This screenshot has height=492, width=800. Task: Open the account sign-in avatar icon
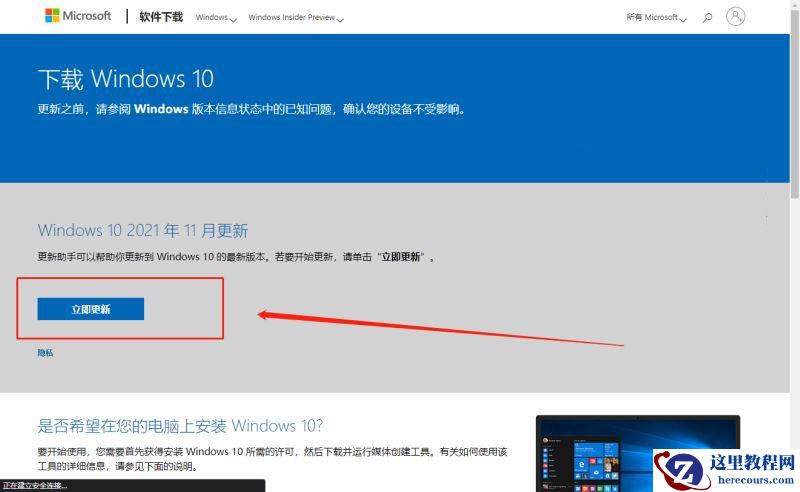(x=735, y=16)
